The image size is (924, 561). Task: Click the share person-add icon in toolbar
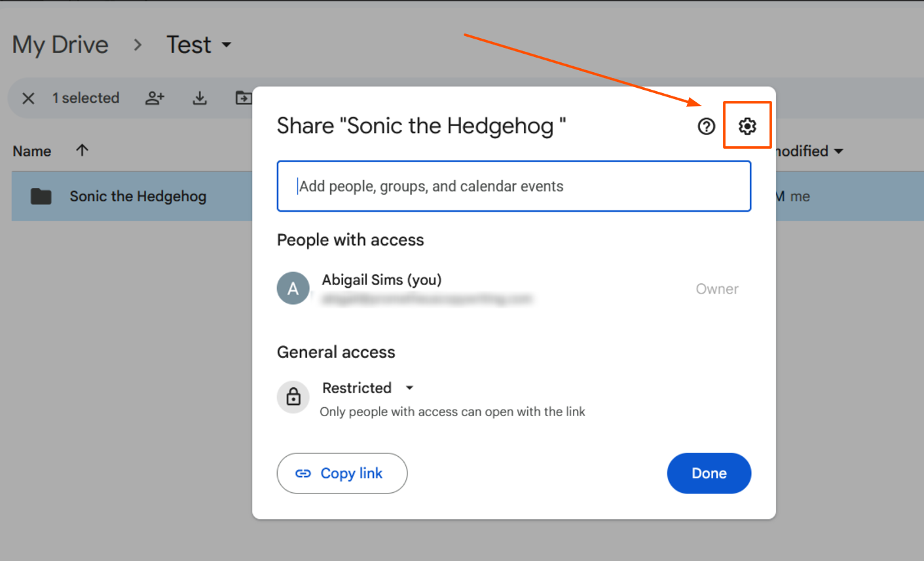click(x=155, y=98)
